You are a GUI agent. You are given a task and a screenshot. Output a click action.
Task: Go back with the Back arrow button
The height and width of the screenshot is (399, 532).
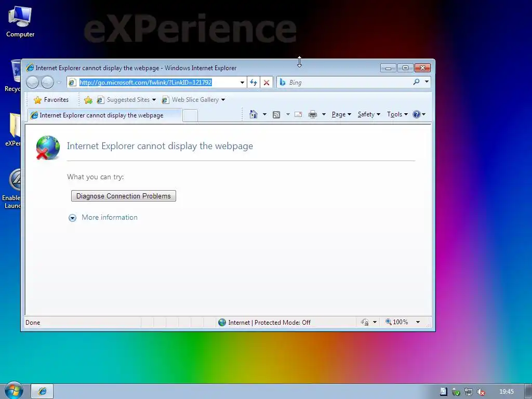tap(32, 82)
